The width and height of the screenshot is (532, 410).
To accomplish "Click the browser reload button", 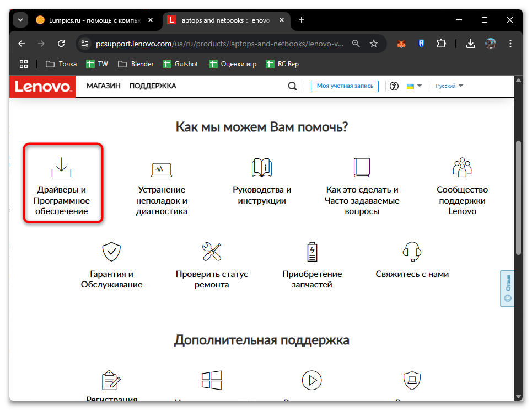I will pos(61,44).
